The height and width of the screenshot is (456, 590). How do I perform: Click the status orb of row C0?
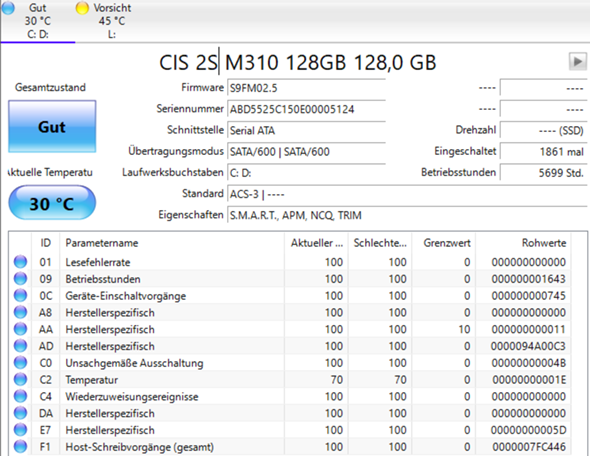(20, 363)
